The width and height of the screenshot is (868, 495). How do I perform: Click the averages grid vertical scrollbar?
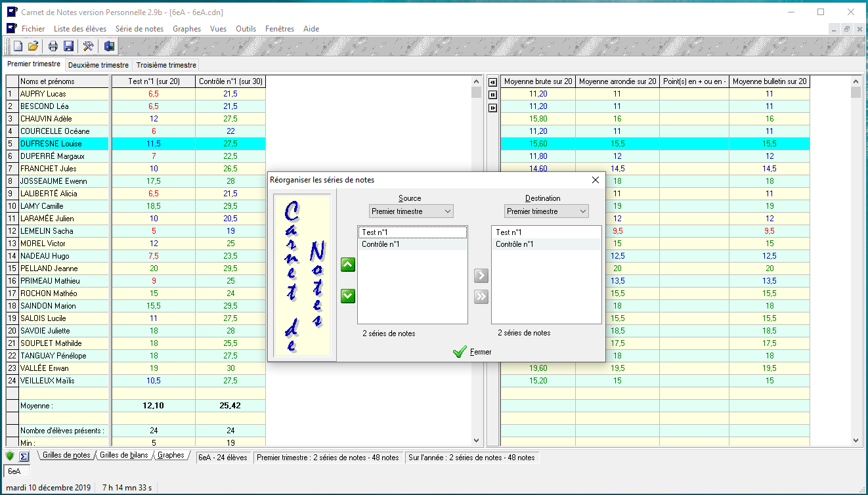856,263
